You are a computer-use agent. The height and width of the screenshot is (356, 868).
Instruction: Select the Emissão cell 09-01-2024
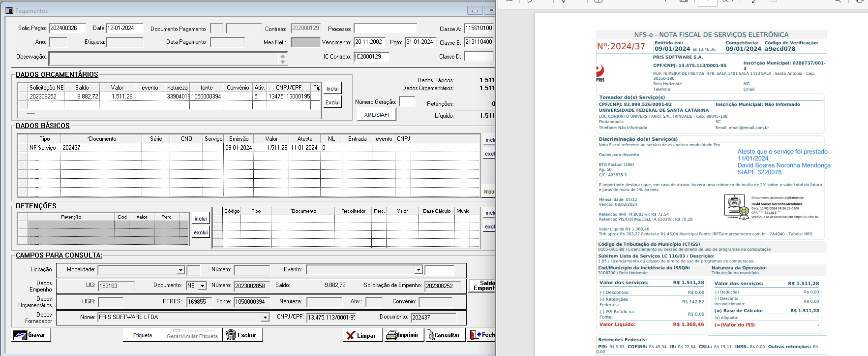(x=239, y=148)
